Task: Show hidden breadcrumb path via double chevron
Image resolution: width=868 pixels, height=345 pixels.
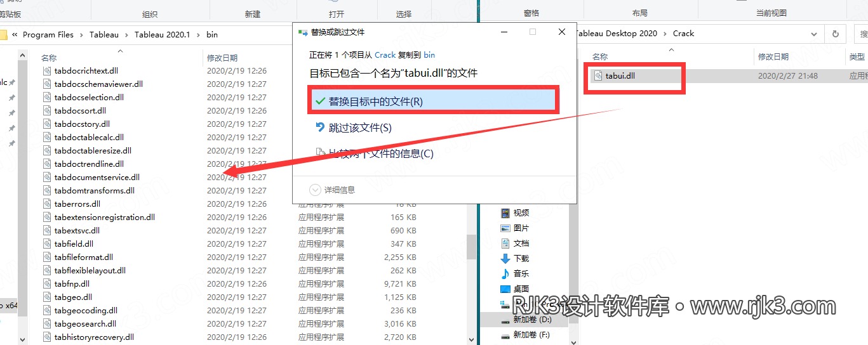Action: (15, 35)
